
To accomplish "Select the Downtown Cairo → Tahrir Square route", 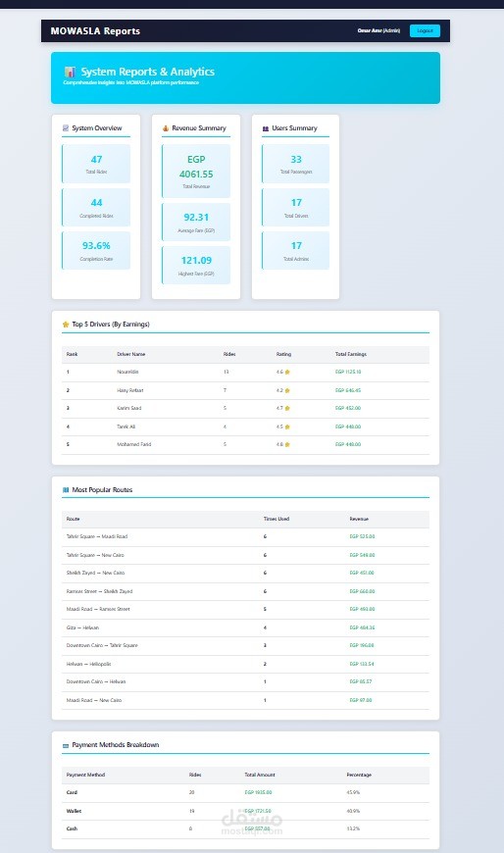I will coord(102,645).
